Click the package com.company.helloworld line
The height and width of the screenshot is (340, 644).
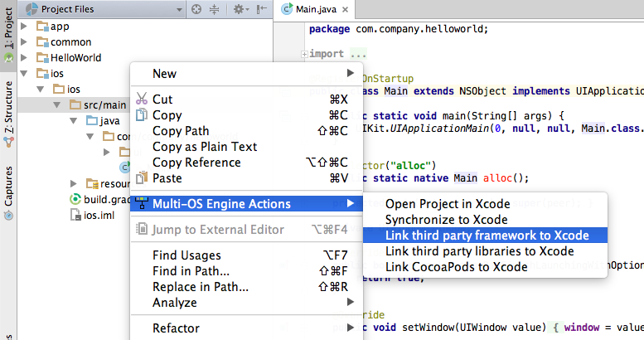click(x=399, y=29)
